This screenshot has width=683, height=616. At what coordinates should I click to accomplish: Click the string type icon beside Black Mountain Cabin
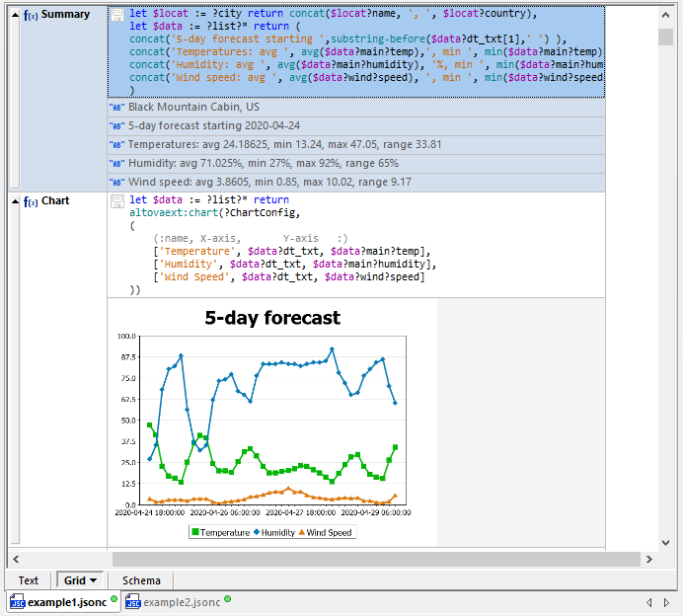117,107
